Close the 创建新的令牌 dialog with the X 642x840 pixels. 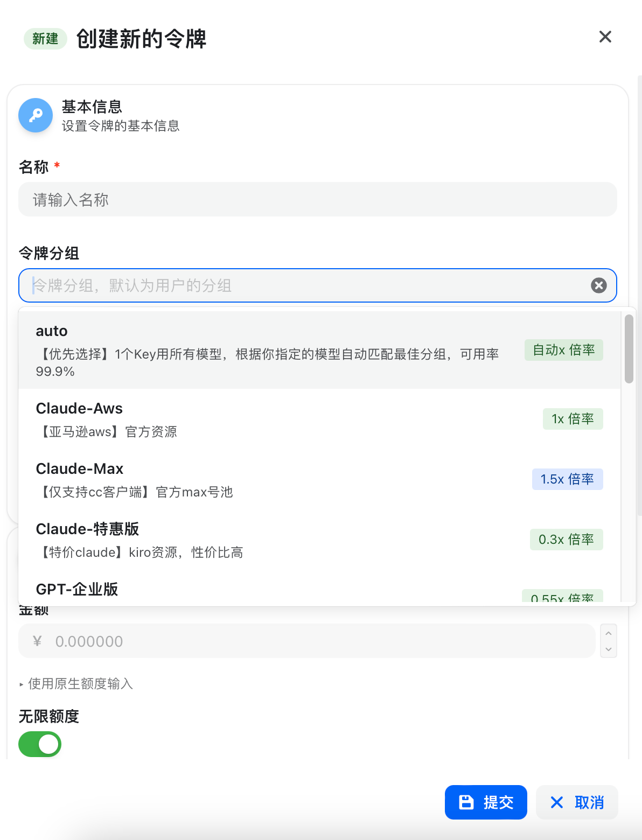(x=605, y=37)
